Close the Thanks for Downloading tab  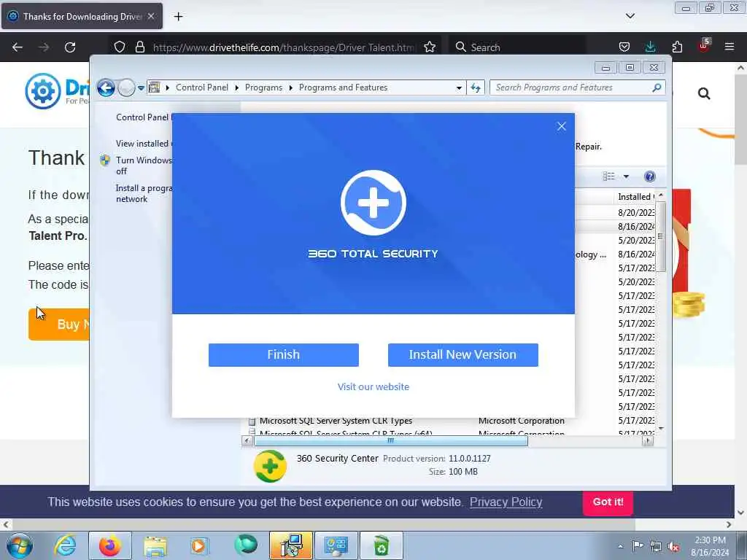pos(151,16)
